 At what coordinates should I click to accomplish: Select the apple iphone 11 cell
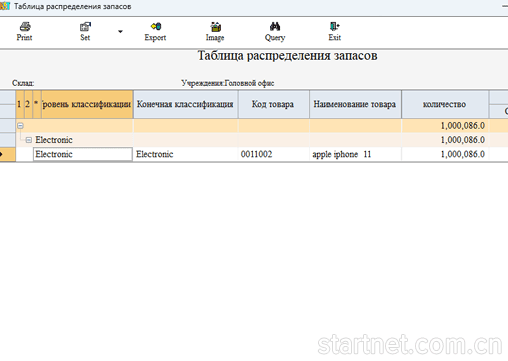coord(355,154)
